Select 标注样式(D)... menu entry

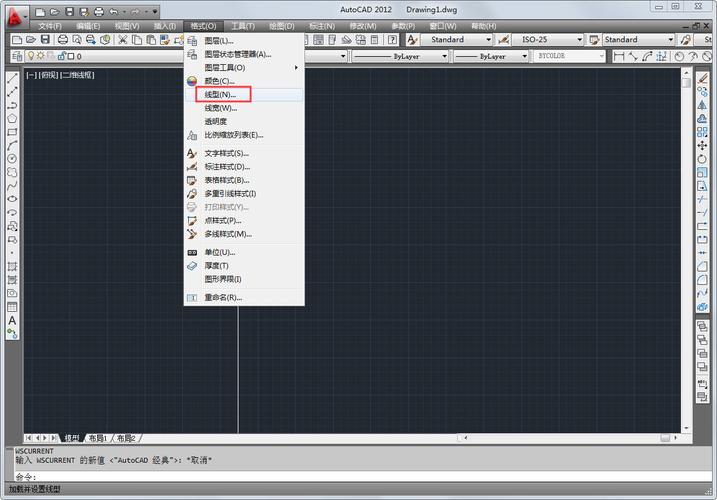click(244, 167)
